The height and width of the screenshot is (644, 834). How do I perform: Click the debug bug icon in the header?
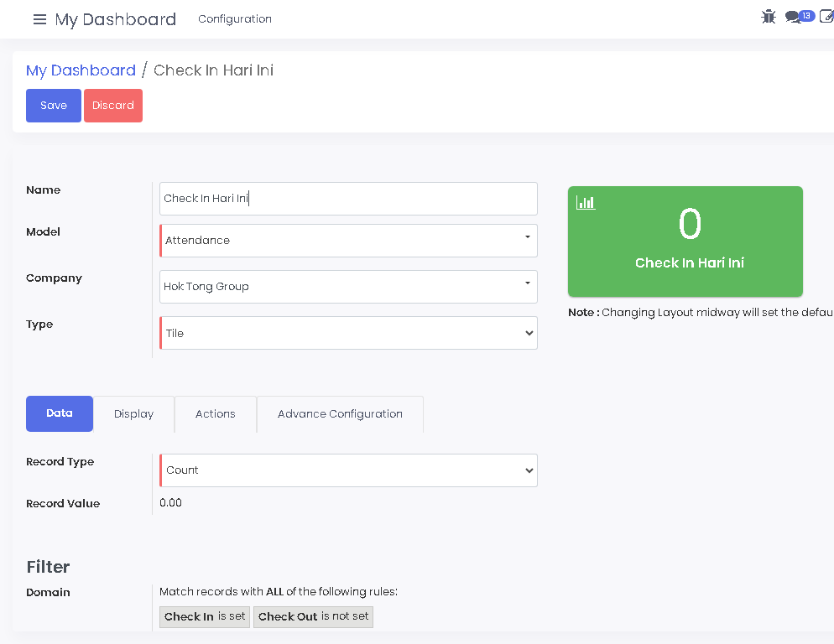(x=769, y=16)
